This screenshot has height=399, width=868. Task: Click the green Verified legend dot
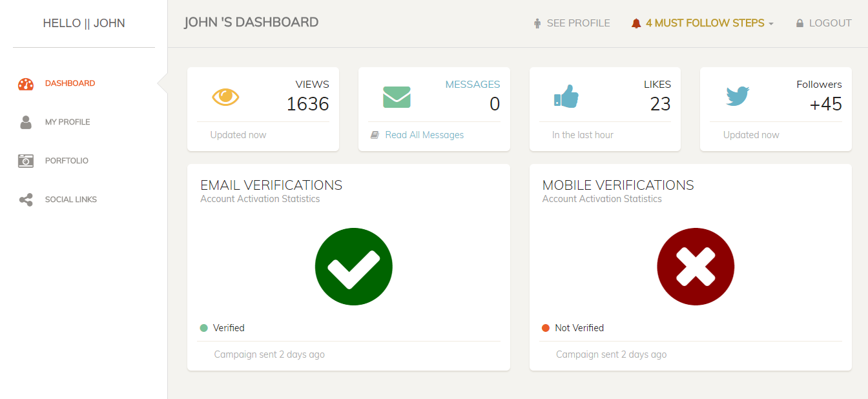pyautogui.click(x=204, y=328)
